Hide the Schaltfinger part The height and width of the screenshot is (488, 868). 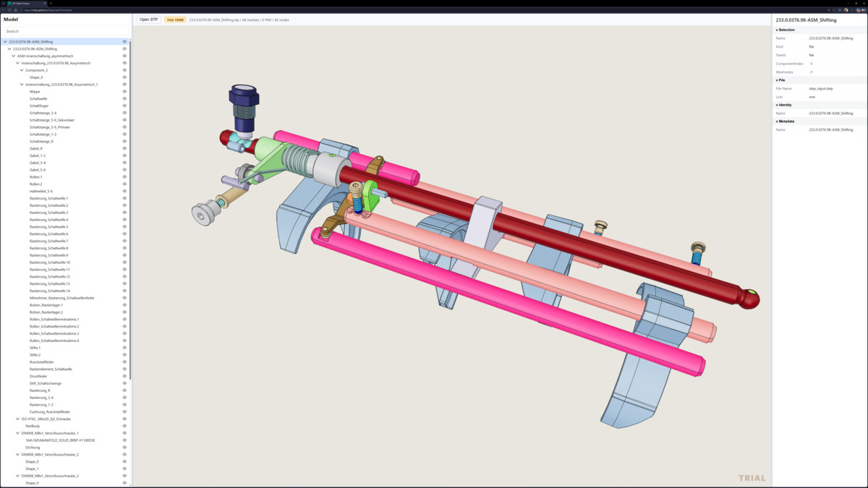tap(124, 106)
